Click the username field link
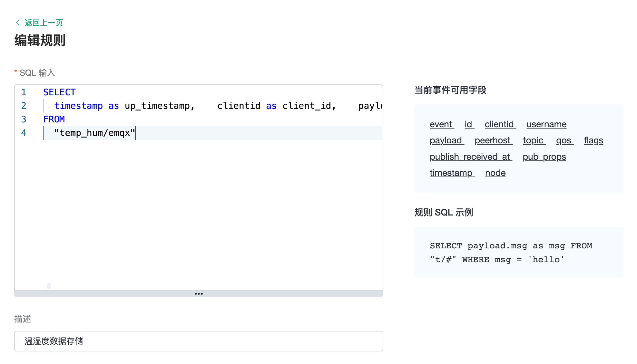Screen dimensions: 637x364 click(546, 124)
